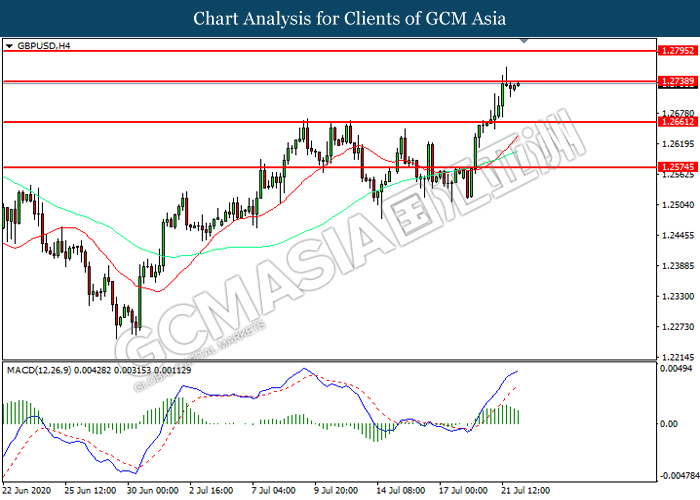The width and height of the screenshot is (700, 500).
Task: Select the 1.22730 price axis value
Action: click(676, 327)
